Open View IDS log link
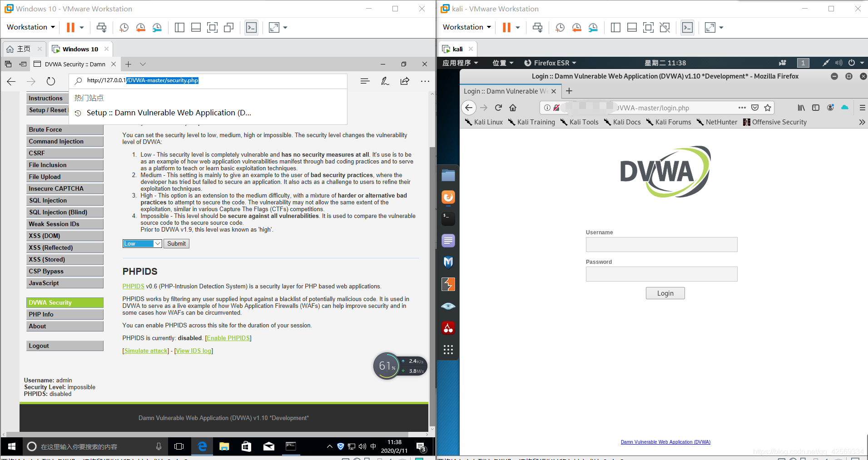The height and width of the screenshot is (460, 868). 194,351
